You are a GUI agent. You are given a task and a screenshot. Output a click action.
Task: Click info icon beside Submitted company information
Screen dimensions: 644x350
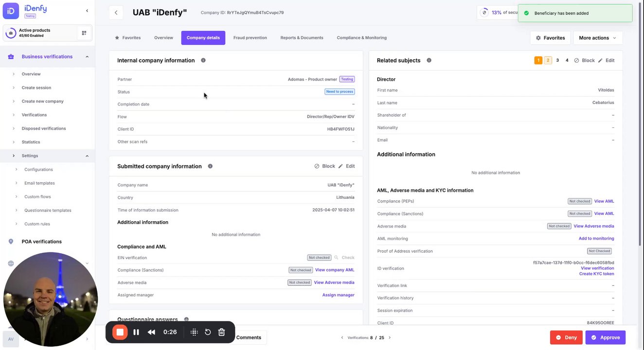tap(210, 166)
